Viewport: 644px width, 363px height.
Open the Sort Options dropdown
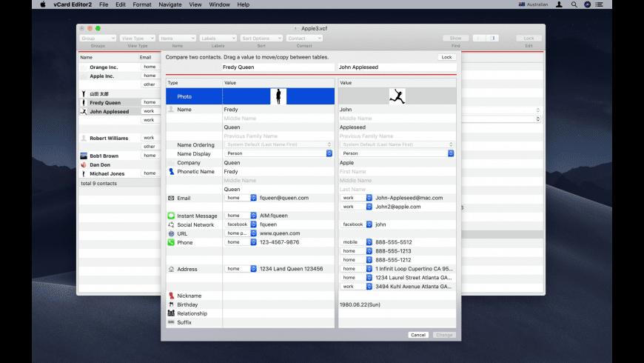pyautogui.click(x=261, y=39)
